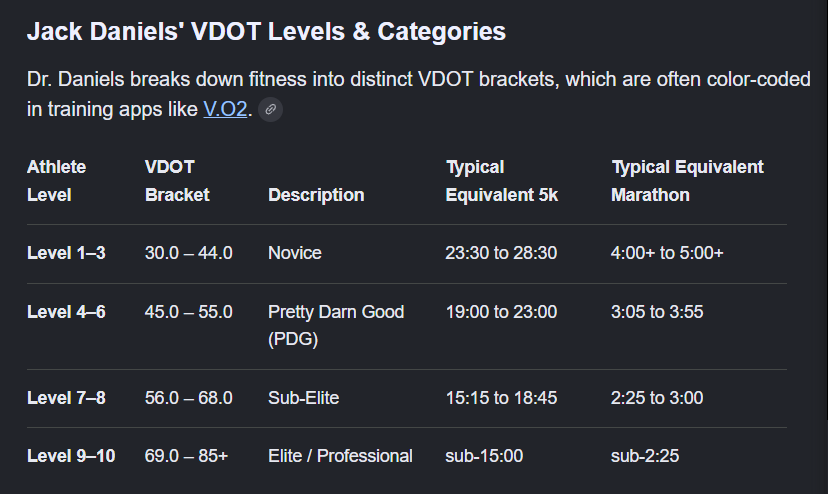This screenshot has width=828, height=494.
Task: Click the 15:15 to 18:45 5k cell
Action: pos(501,398)
